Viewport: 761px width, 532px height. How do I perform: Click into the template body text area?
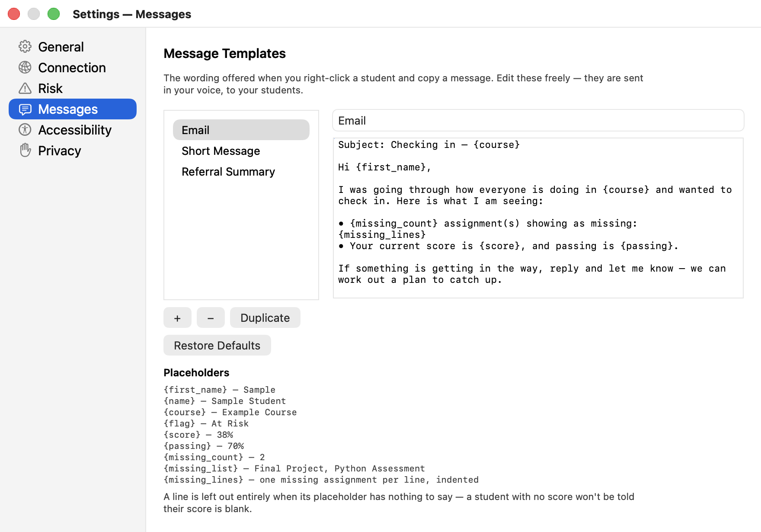pos(538,218)
